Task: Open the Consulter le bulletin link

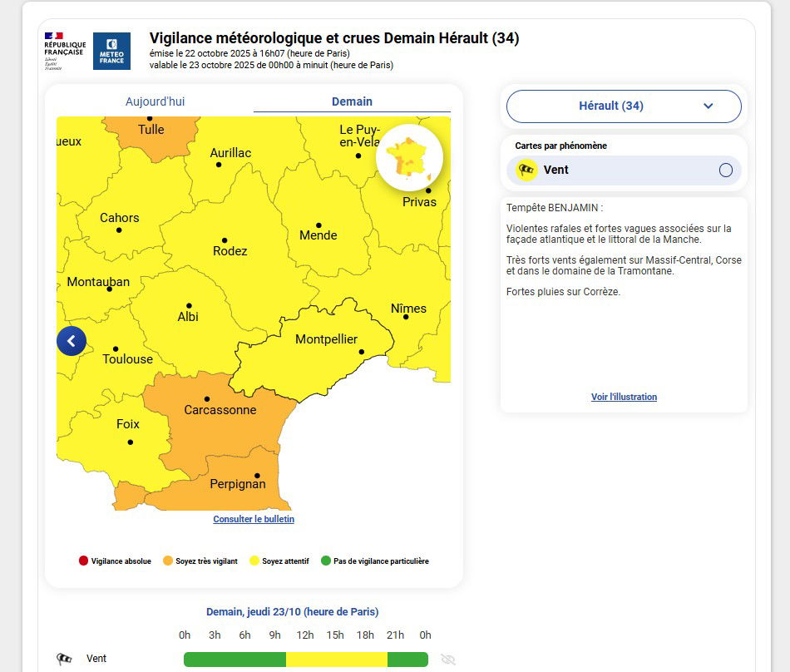Action: point(254,519)
